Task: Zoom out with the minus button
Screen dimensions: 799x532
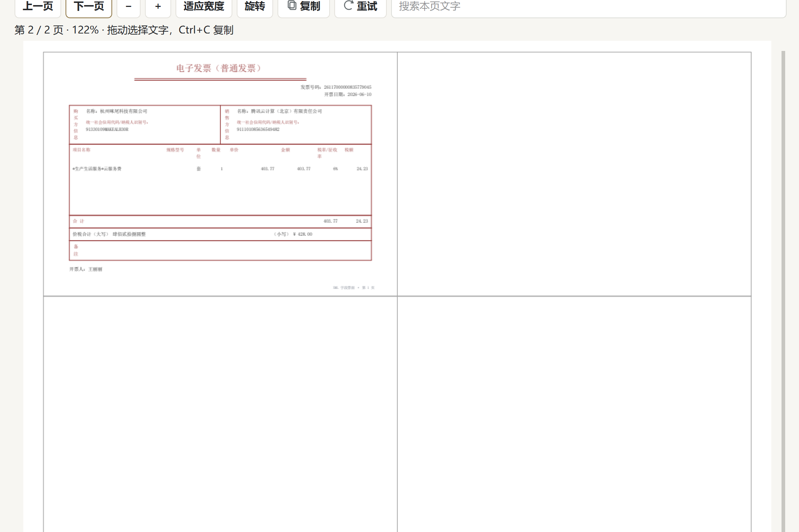Action: point(129,7)
